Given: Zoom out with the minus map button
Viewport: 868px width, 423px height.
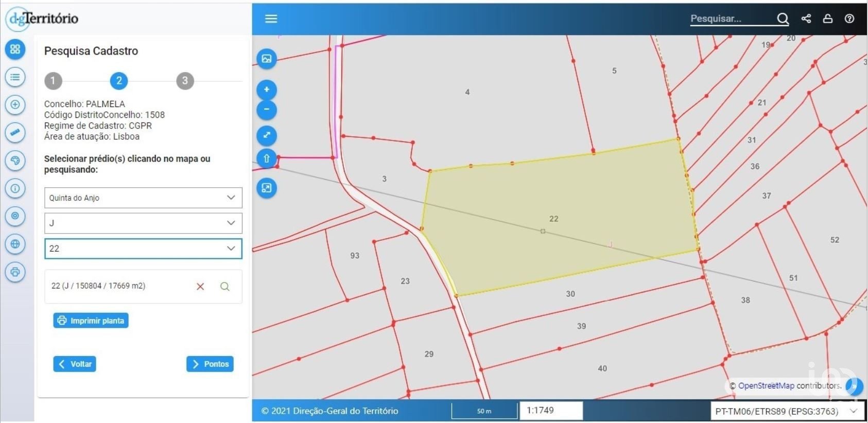Looking at the screenshot, I should (x=267, y=110).
